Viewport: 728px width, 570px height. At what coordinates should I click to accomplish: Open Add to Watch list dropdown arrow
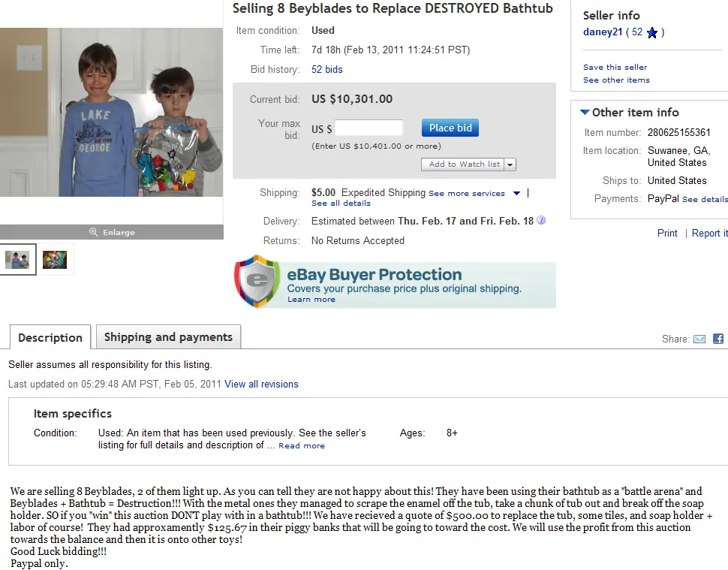(x=510, y=164)
